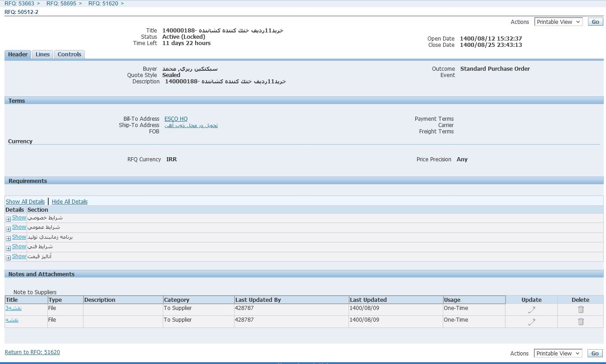Click the top Go button
The height and width of the screenshot is (364, 606).
coord(595,22)
